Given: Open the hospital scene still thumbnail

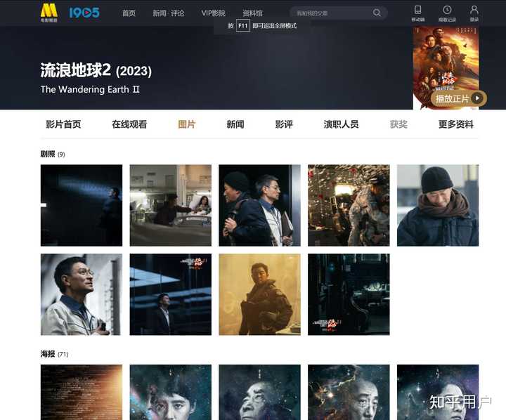Looking at the screenshot, I should 170,206.
